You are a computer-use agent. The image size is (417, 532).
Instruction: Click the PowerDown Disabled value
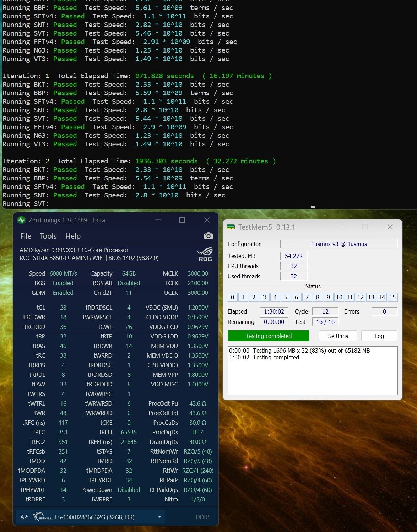click(129, 490)
